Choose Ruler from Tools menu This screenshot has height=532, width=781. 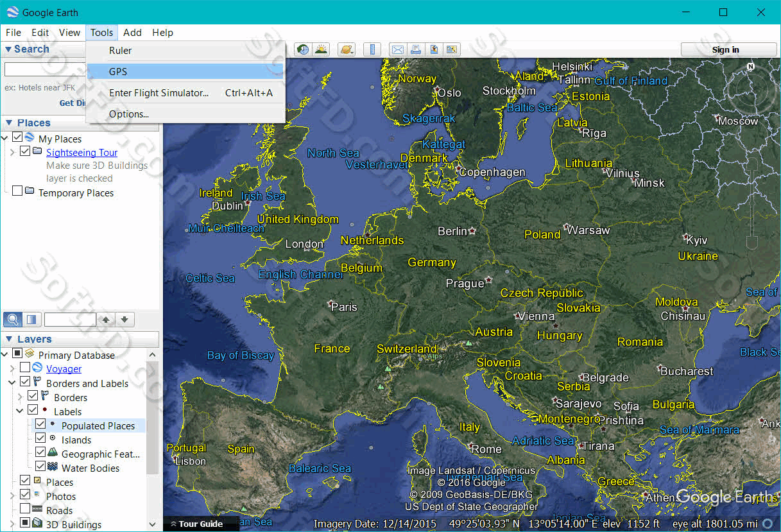185,50
